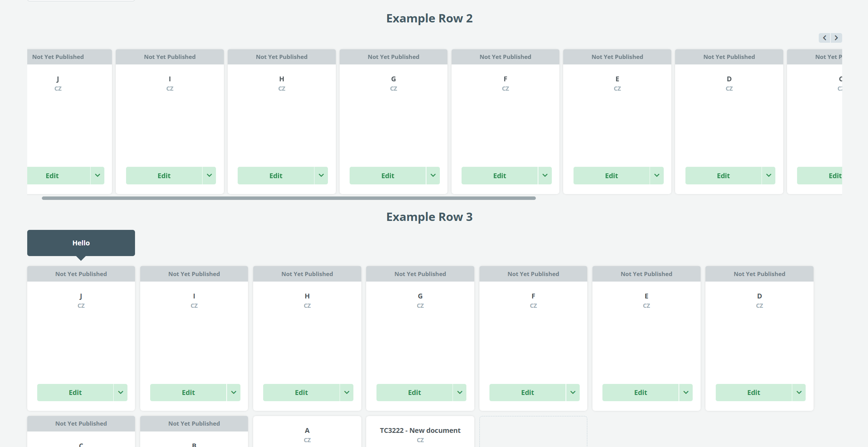Open dropdown arrow beside Edit on Row 2 card J
868x447 pixels.
click(97, 175)
